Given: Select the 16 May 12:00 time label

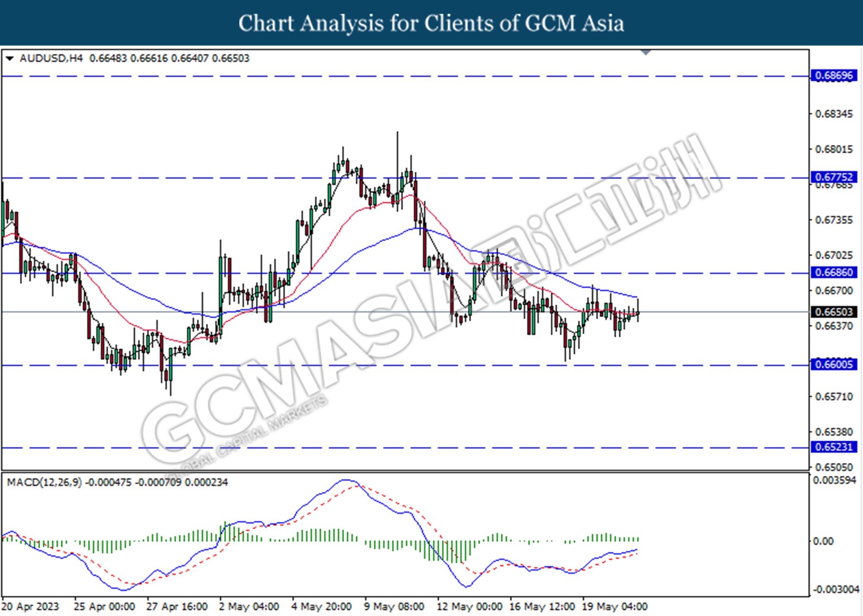Looking at the screenshot, I should coord(542,607).
